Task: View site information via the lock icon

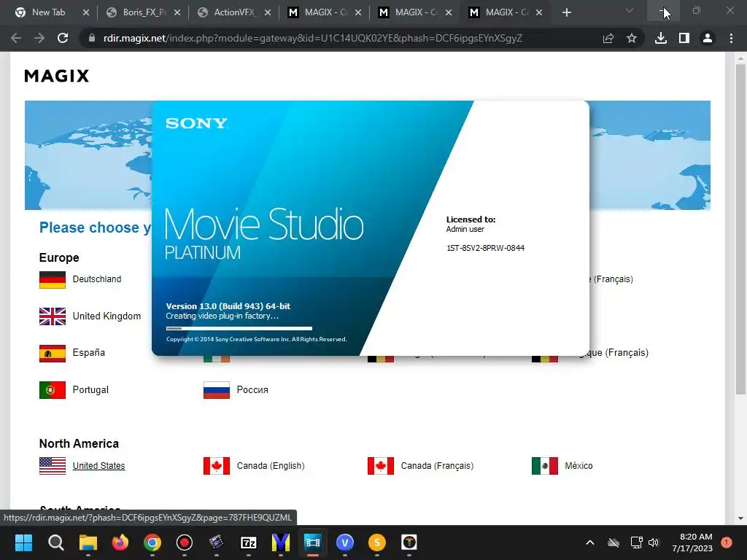Action: [x=91, y=38]
